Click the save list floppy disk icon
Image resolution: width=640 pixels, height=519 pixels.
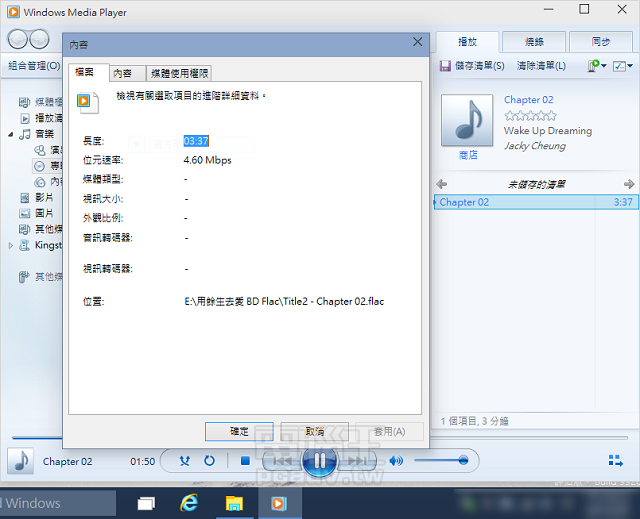pyautogui.click(x=445, y=66)
